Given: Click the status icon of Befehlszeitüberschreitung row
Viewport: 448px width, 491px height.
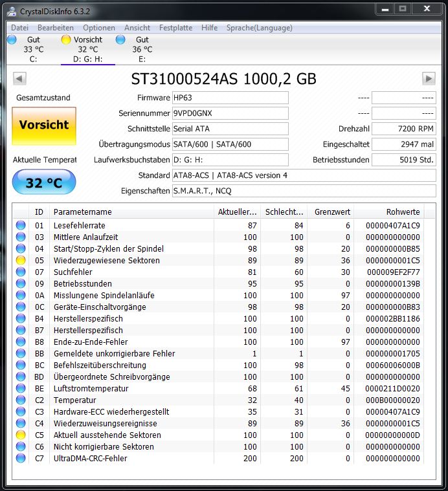Looking at the screenshot, I should (21, 365).
